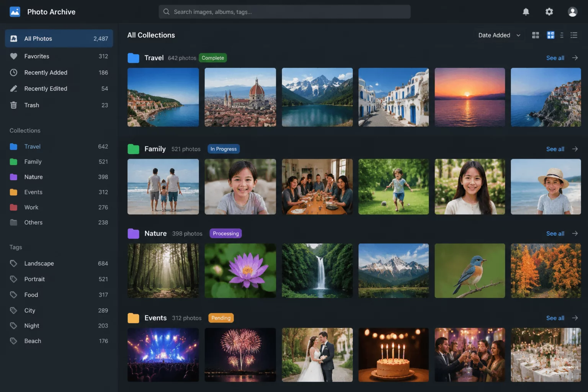Open the ocean sunset travel photo
The height and width of the screenshot is (392, 588).
tap(470, 97)
